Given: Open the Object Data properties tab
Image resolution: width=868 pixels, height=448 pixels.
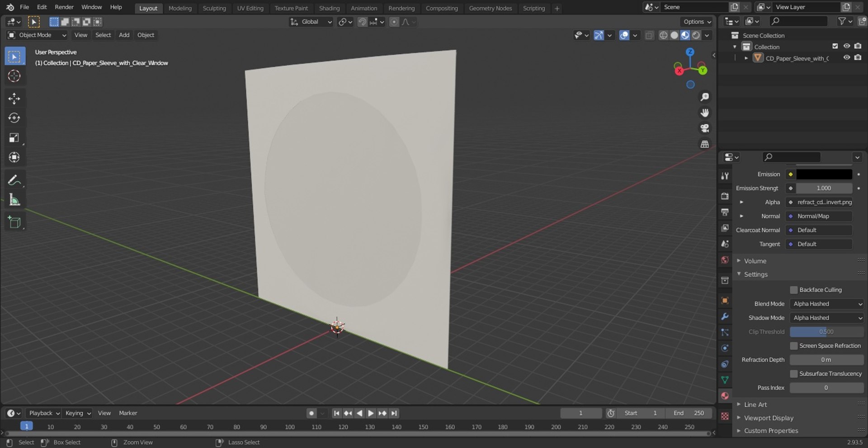Looking at the screenshot, I should click(x=725, y=380).
